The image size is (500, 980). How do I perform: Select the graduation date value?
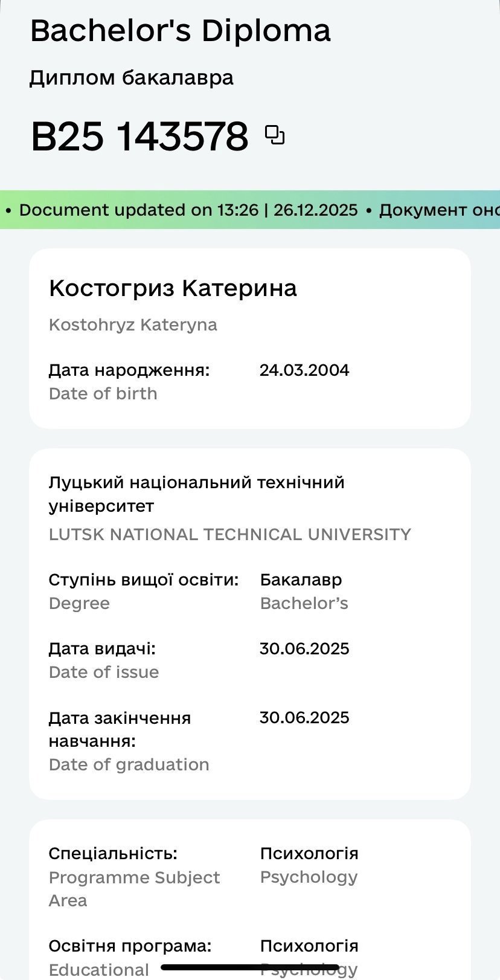(x=304, y=718)
